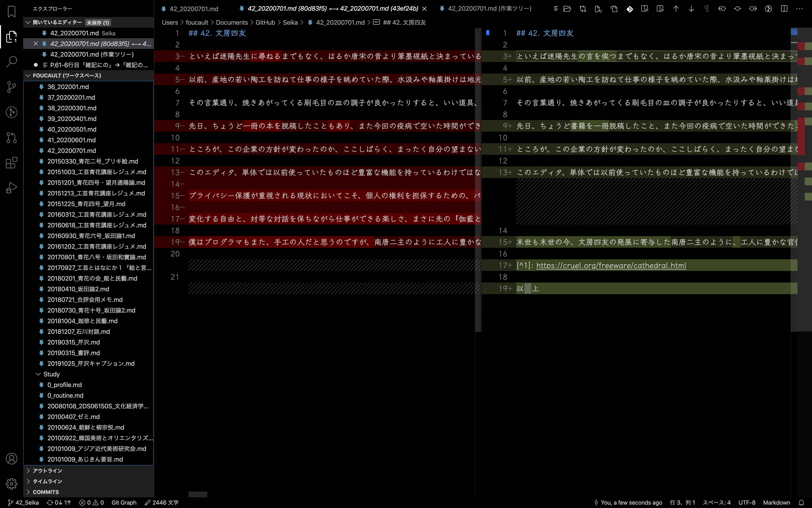Open the Bookmarks view in activity bar
The image size is (812, 508).
pos(11,11)
